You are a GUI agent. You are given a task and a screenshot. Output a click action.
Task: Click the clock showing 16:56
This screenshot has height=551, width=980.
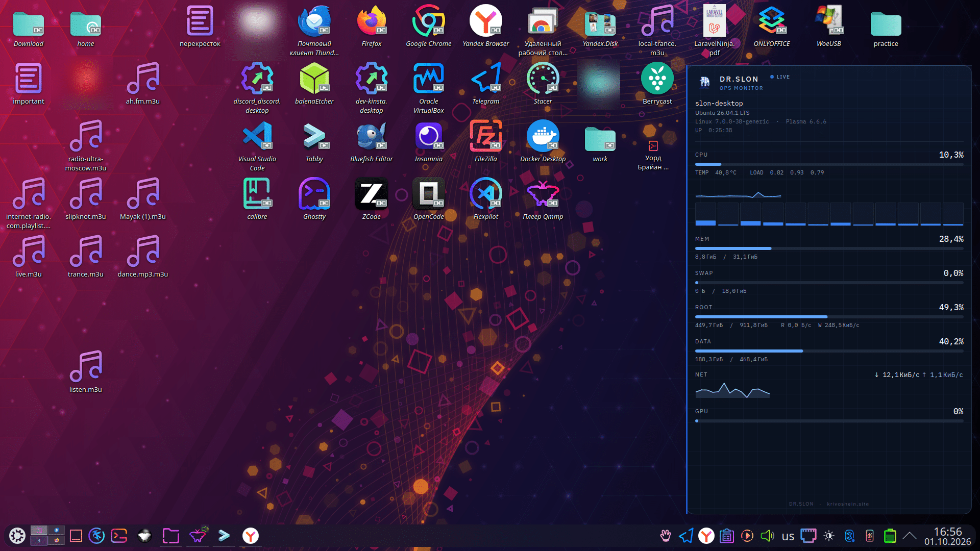point(947,536)
